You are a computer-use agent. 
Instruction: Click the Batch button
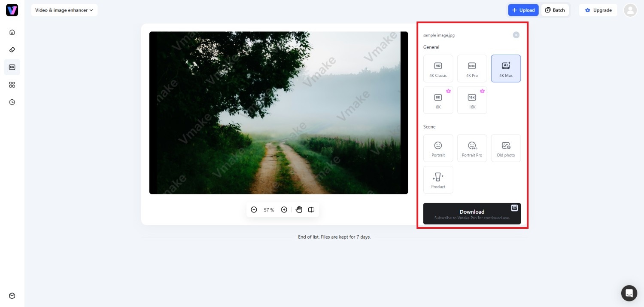[555, 10]
